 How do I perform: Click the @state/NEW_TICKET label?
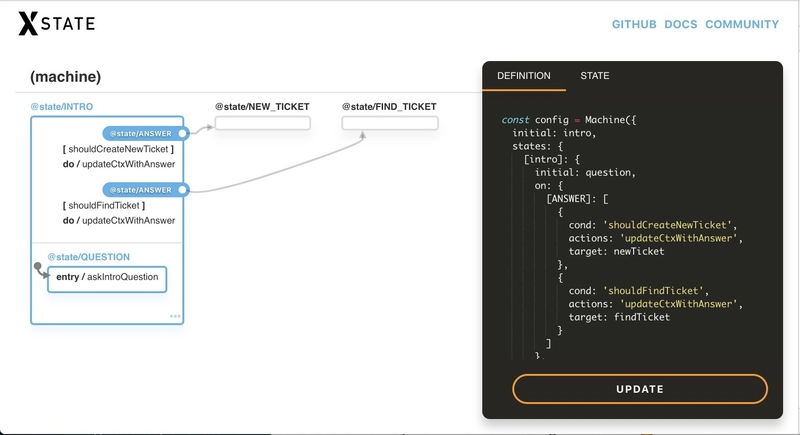tap(262, 107)
